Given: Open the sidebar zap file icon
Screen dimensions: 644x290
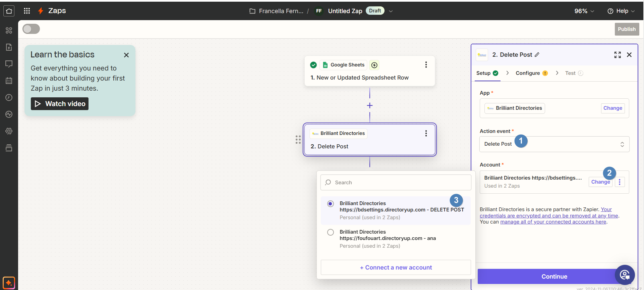Looking at the screenshot, I should [x=9, y=47].
